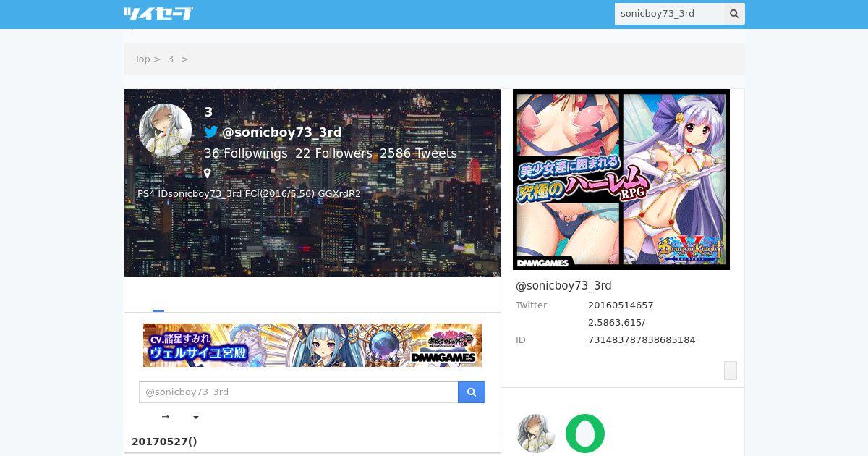Click the sonicboy73_3rd header search input

coord(669,14)
